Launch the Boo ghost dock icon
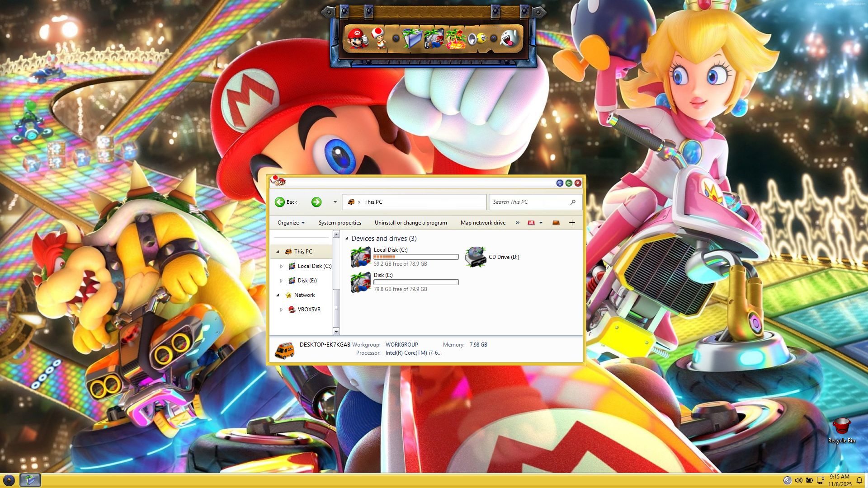 pos(509,38)
